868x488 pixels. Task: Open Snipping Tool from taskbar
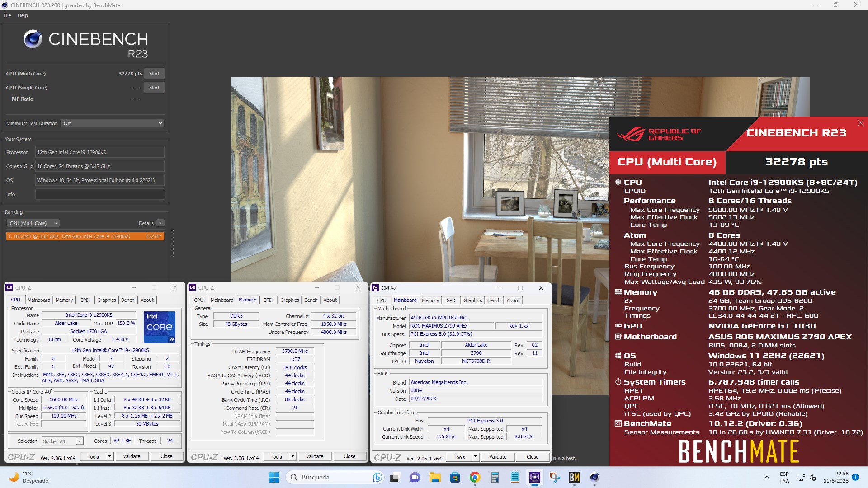[555, 477]
